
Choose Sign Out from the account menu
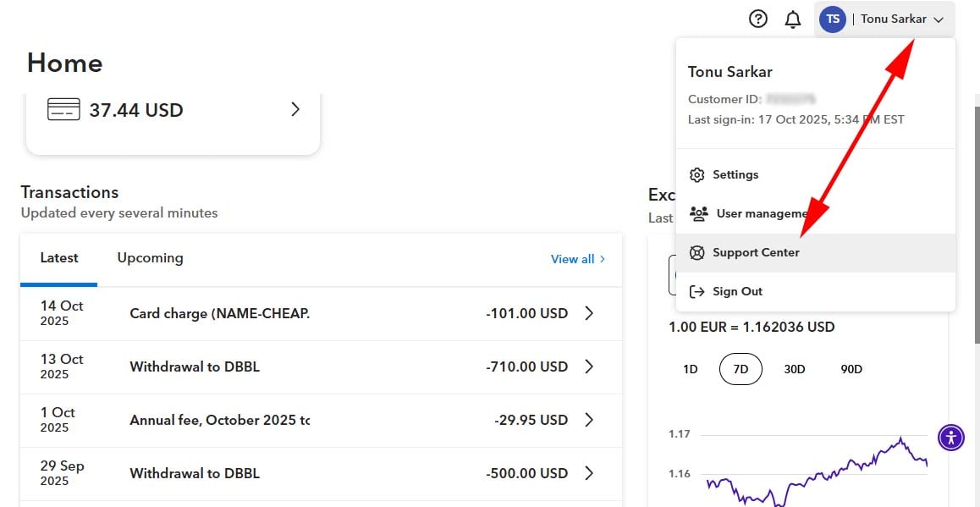pos(739,291)
